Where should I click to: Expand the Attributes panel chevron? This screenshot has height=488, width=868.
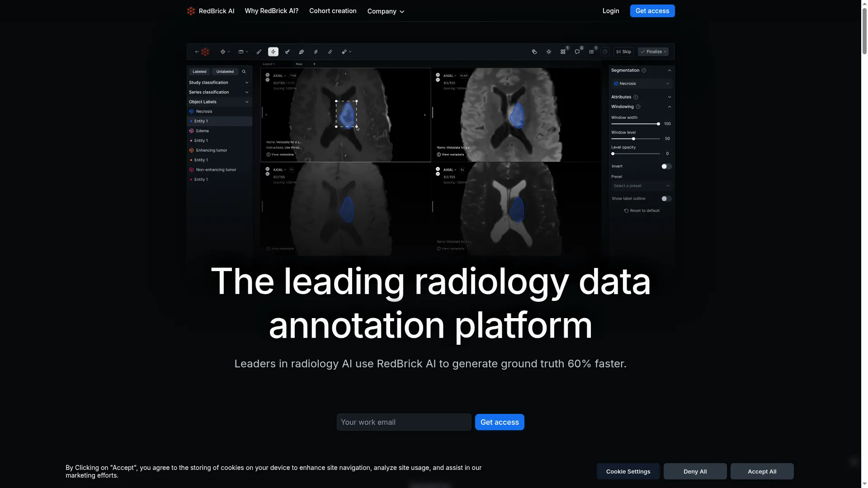[670, 97]
